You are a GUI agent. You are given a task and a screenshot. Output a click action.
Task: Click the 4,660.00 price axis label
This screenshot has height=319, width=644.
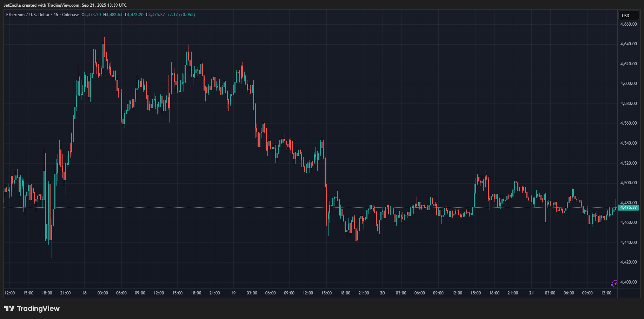(x=628, y=24)
